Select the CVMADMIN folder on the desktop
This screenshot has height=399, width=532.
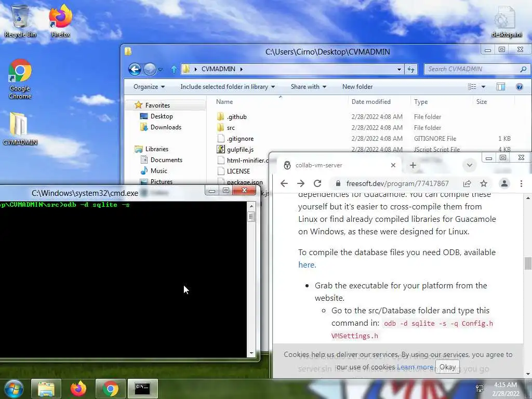point(20,129)
